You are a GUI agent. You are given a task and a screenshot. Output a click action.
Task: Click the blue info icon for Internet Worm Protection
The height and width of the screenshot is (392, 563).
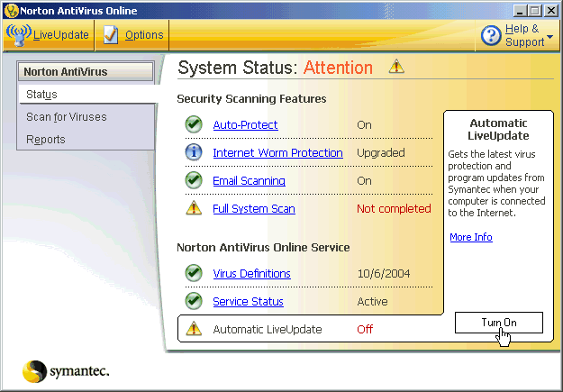tap(193, 152)
